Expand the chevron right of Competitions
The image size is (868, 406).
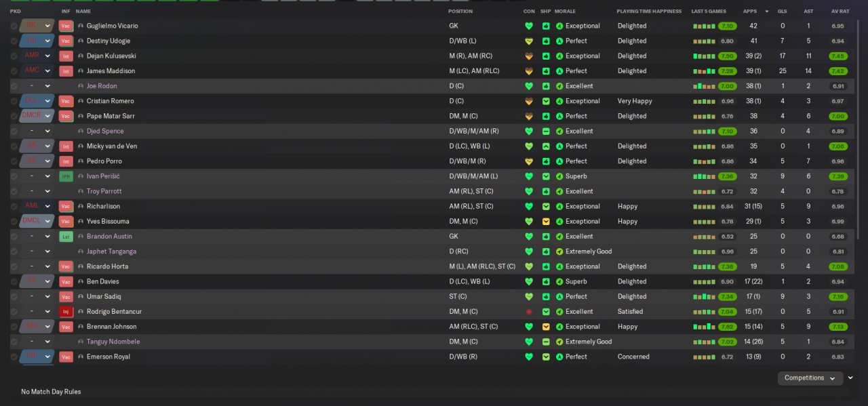point(850,378)
